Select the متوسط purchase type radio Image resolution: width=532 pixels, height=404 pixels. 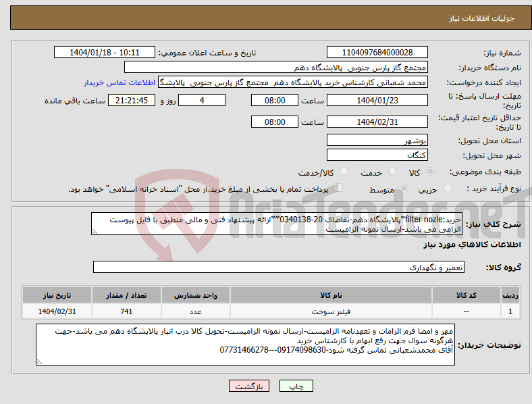tap(404, 188)
